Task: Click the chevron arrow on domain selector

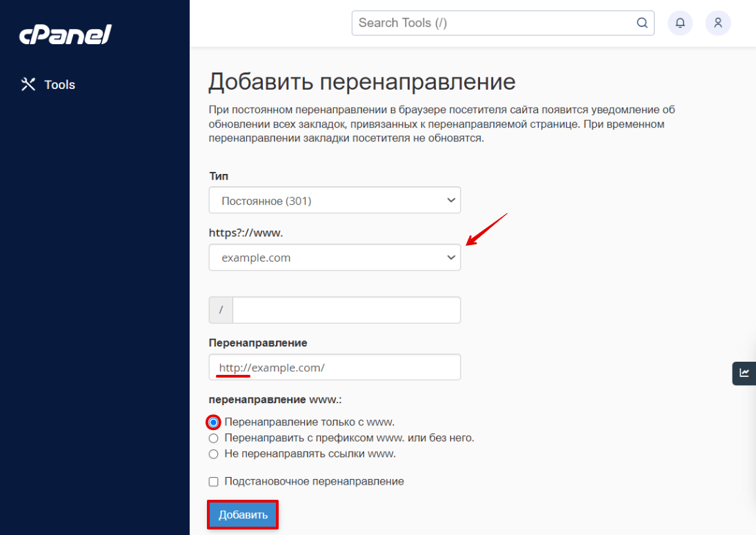Action: click(451, 257)
